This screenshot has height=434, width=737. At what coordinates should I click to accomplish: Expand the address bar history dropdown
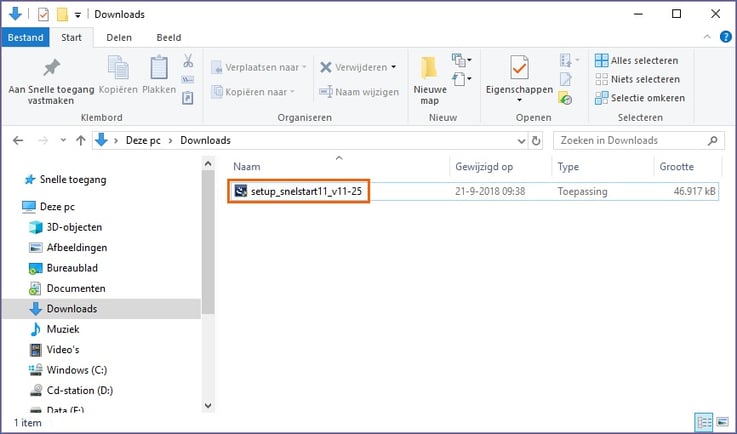(x=521, y=141)
